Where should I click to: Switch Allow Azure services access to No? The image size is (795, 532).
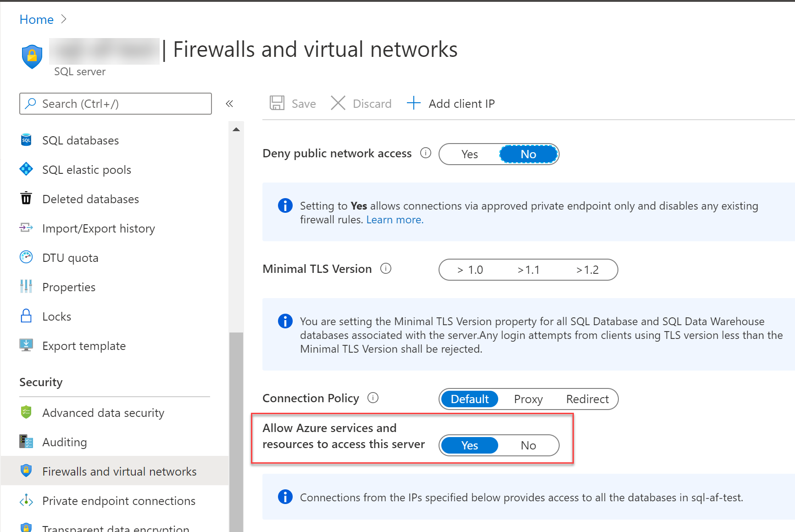coord(528,445)
